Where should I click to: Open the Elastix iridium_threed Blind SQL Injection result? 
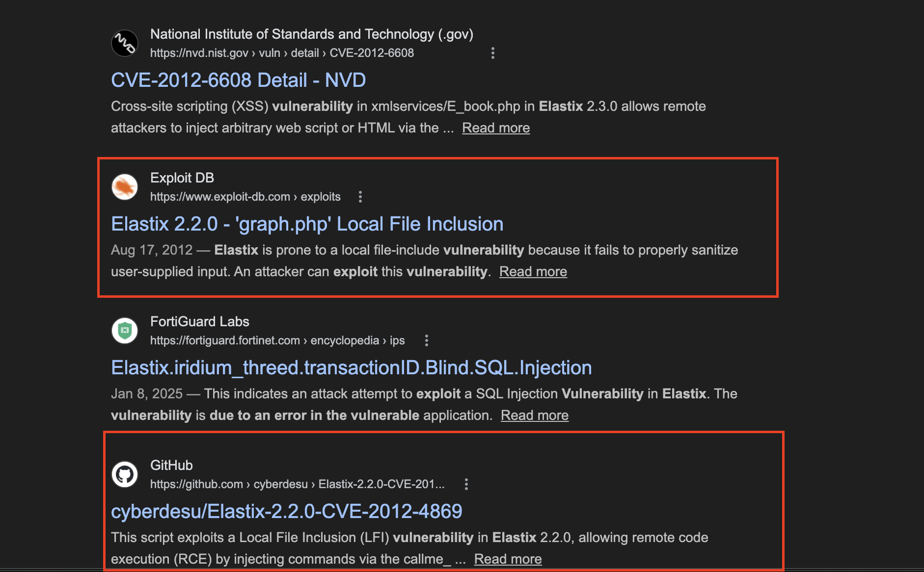[351, 367]
